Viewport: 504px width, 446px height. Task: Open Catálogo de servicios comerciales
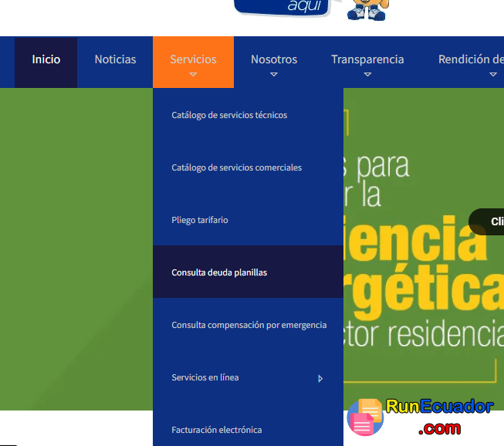pyautogui.click(x=249, y=167)
